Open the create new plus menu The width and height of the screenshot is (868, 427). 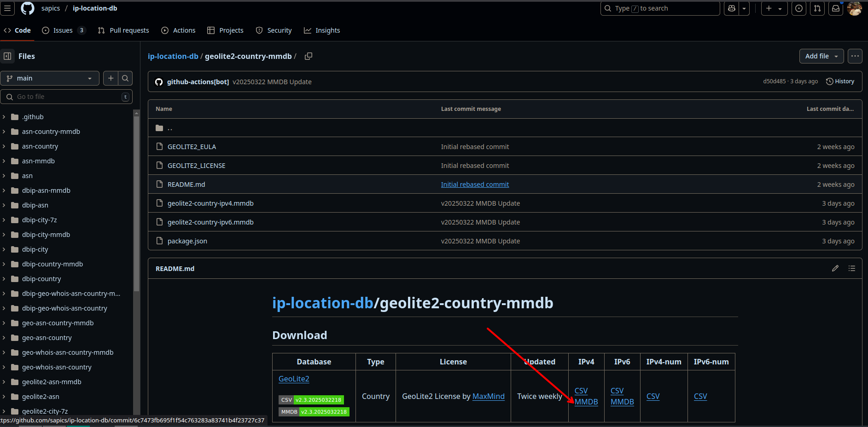point(774,8)
